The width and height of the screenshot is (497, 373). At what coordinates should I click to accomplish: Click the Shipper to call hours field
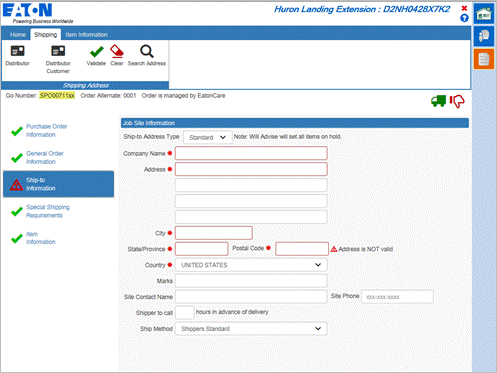point(185,313)
